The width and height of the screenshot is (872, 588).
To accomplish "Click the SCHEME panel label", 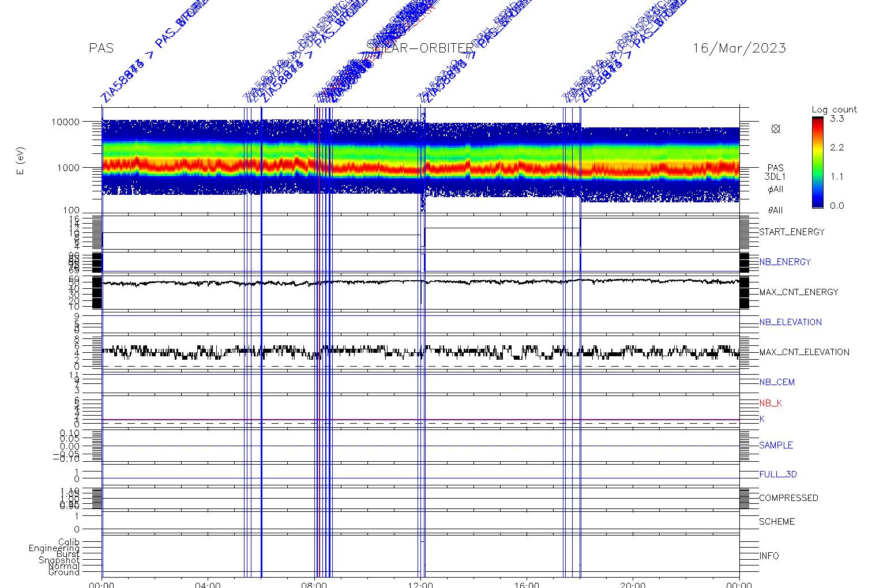I will [x=777, y=521].
